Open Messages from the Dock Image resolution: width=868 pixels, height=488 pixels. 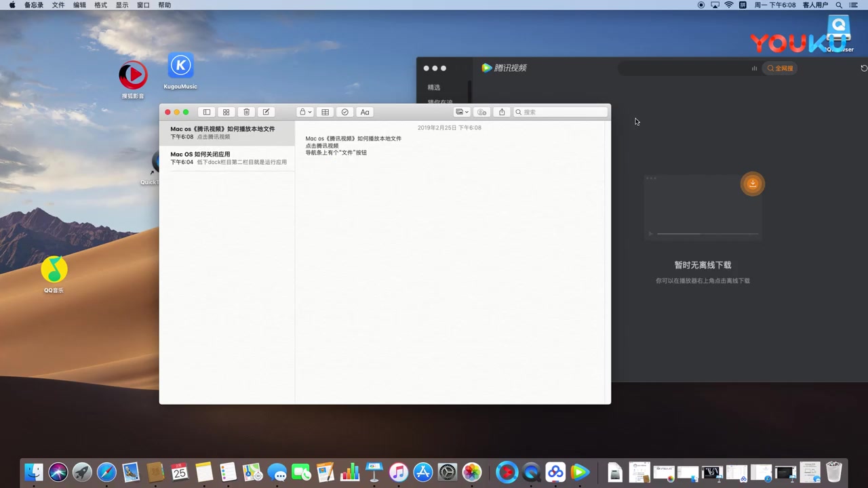click(277, 472)
